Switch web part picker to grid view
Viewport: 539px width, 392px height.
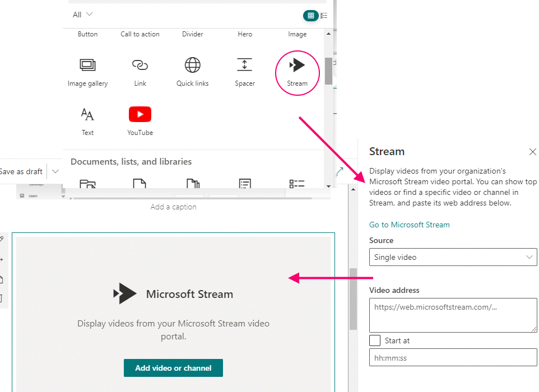311,16
